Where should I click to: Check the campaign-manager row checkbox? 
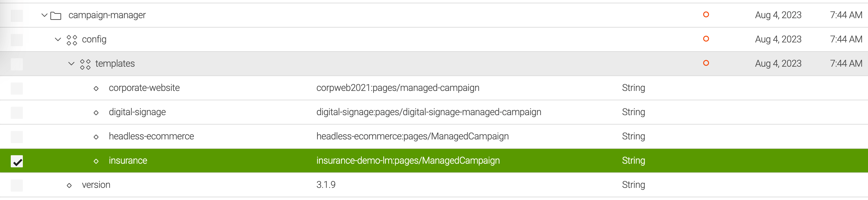point(17,15)
